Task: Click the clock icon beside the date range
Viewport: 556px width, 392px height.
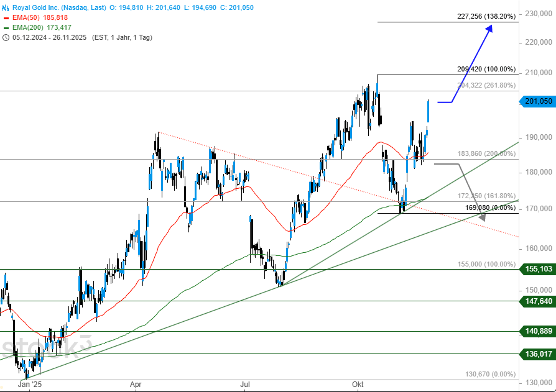Action: (6, 37)
